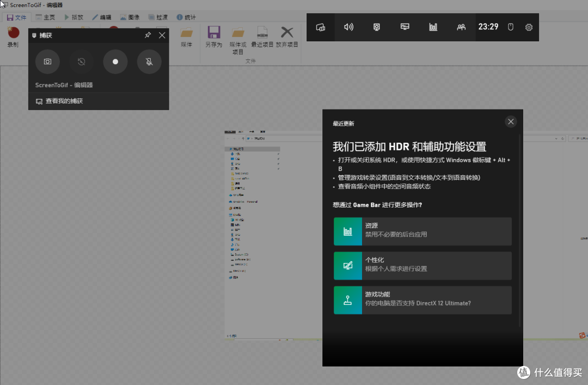The height and width of the screenshot is (385, 588).
Task: Open 查看我的捕获 link
Action: [x=59, y=101]
